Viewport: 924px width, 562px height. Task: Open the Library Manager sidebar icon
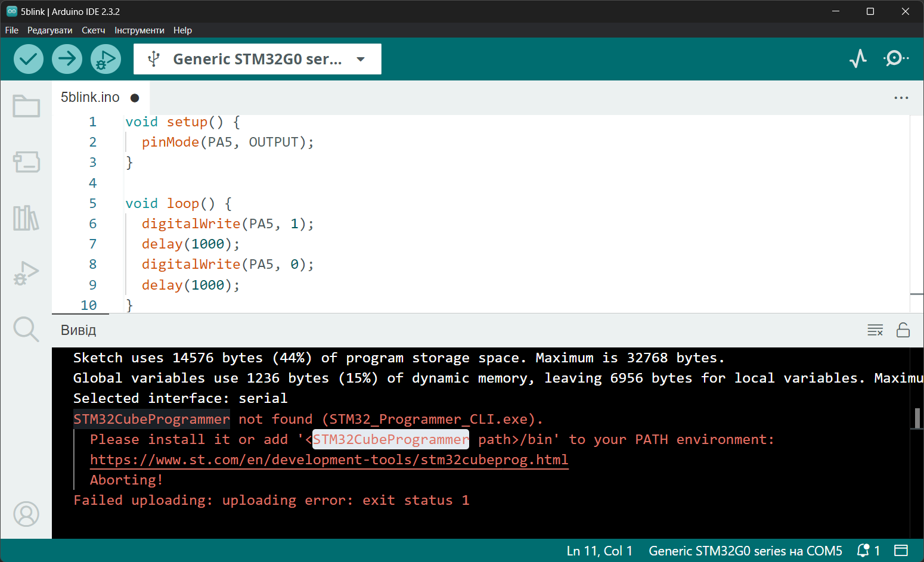[x=26, y=218]
